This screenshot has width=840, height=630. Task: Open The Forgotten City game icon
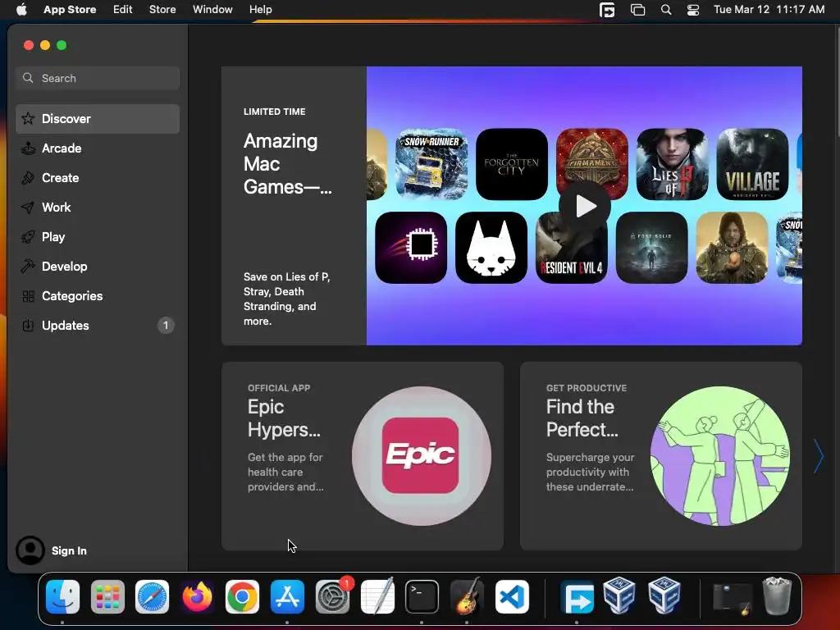click(512, 164)
